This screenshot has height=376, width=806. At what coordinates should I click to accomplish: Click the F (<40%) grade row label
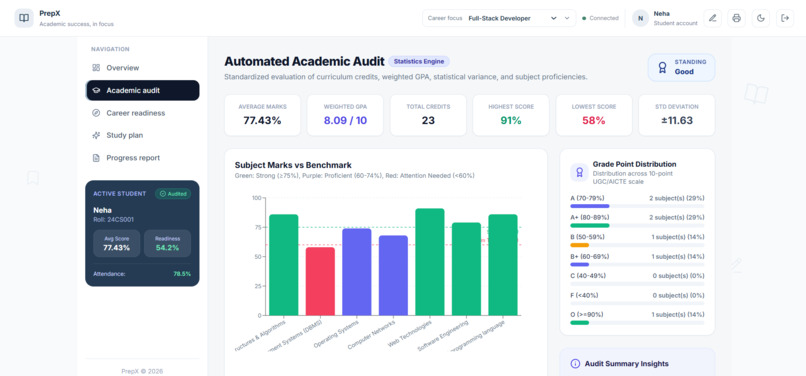[x=584, y=295]
